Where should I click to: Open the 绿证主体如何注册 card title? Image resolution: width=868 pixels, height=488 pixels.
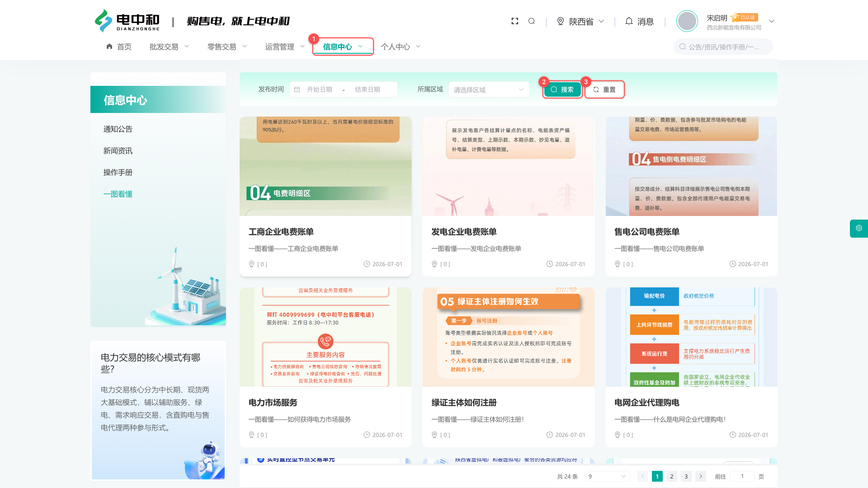point(464,403)
